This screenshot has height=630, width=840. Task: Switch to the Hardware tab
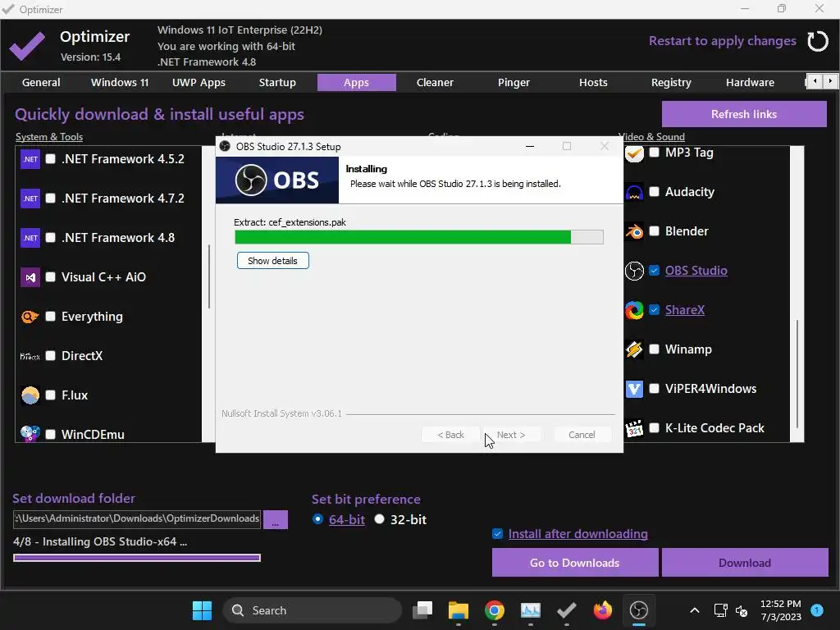point(750,83)
